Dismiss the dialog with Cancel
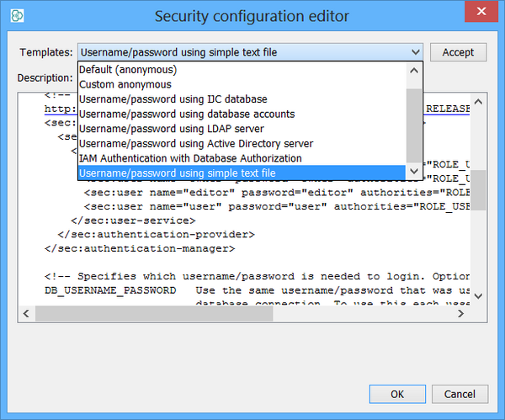The image size is (505, 420). coord(460,394)
